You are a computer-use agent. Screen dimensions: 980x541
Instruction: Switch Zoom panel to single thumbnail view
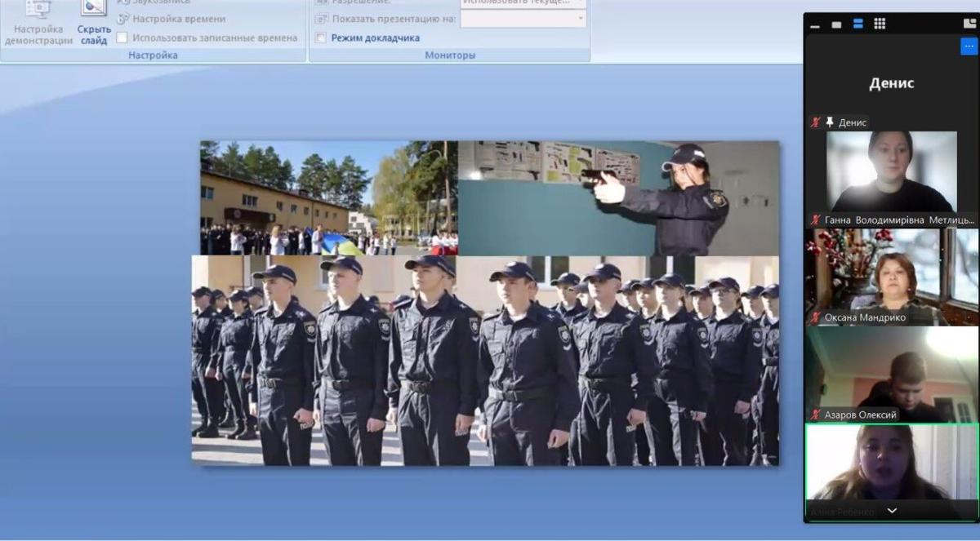(836, 24)
